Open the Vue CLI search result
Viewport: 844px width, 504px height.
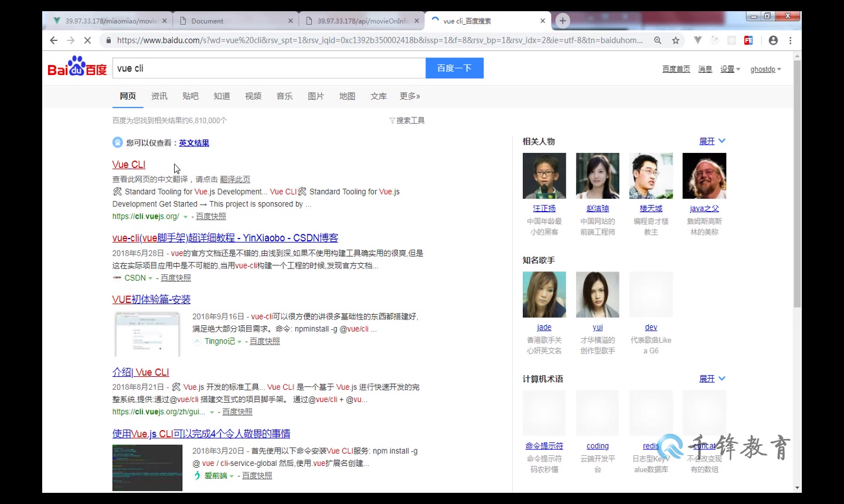(x=129, y=165)
